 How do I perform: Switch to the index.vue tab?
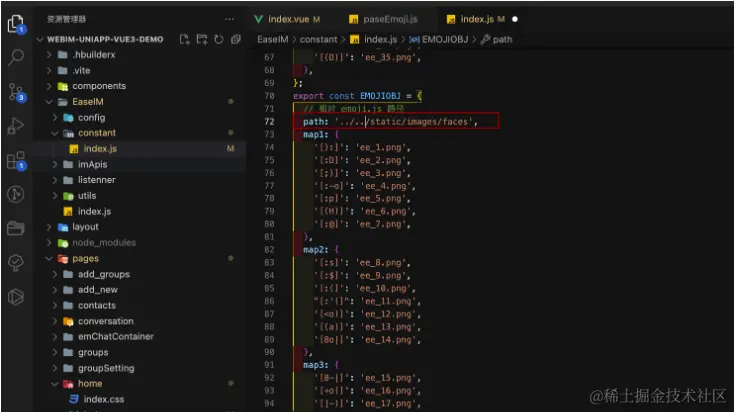pos(288,19)
